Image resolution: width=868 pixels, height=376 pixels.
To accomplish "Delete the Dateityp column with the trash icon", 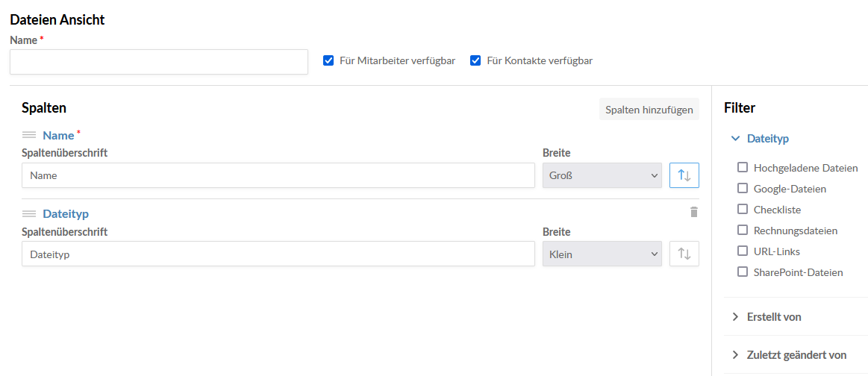I will coord(694,212).
